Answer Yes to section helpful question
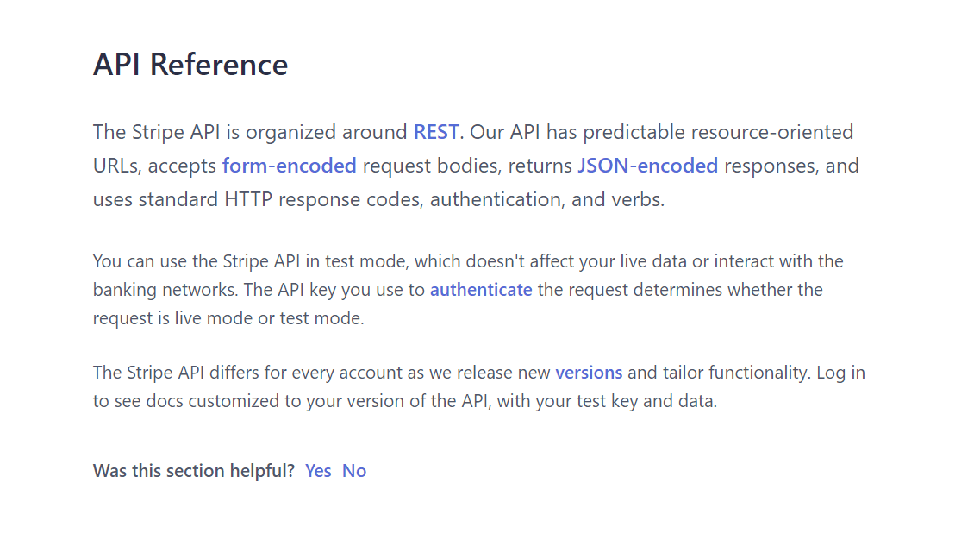Image resolution: width=980 pixels, height=552 pixels. coord(318,471)
